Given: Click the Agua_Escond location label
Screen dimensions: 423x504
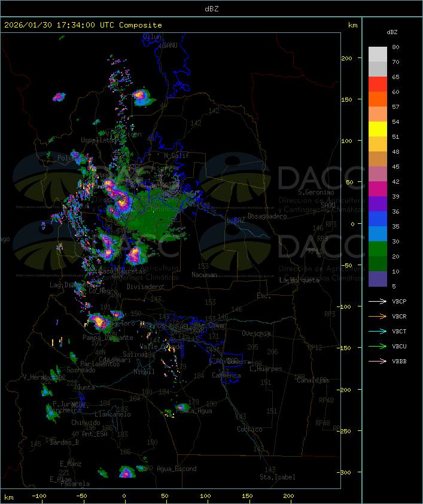Looking at the screenshot, I should coord(176,469).
